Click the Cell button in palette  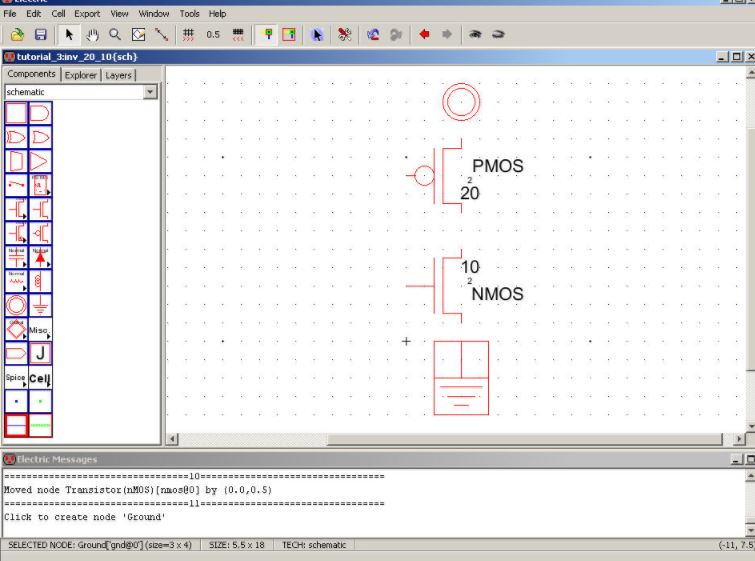tap(41, 378)
